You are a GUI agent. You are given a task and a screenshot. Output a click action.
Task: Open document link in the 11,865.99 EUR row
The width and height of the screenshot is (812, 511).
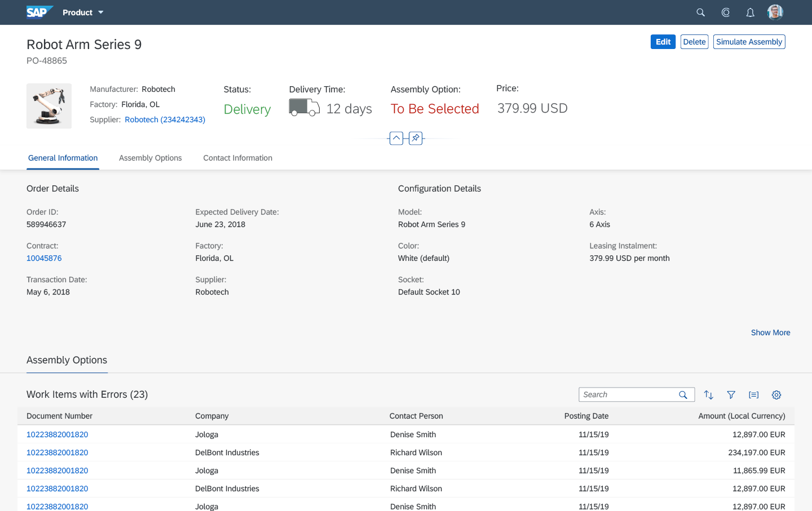[x=57, y=470]
